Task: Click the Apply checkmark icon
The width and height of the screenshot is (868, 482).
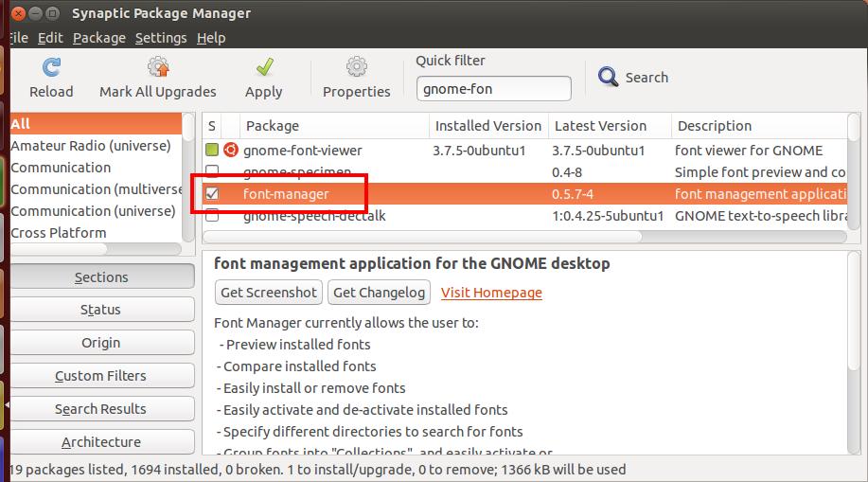Action: (264, 68)
